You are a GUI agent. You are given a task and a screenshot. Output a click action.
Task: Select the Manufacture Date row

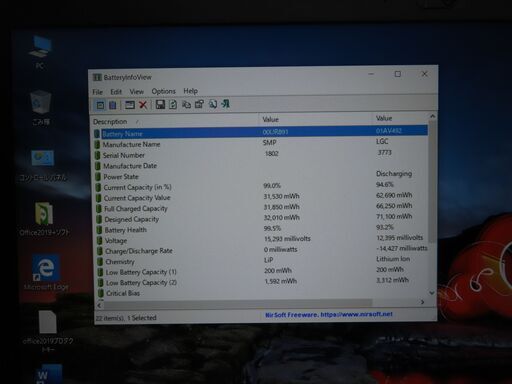point(260,165)
